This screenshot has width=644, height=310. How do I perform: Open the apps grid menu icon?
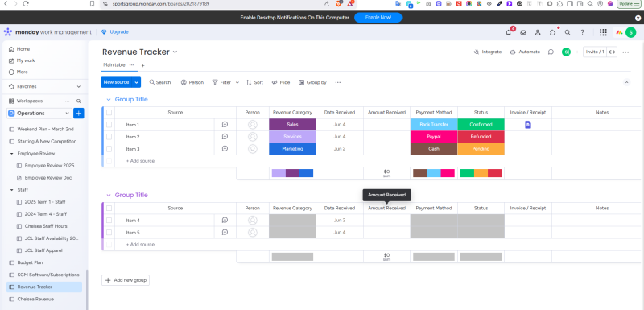[603, 32]
